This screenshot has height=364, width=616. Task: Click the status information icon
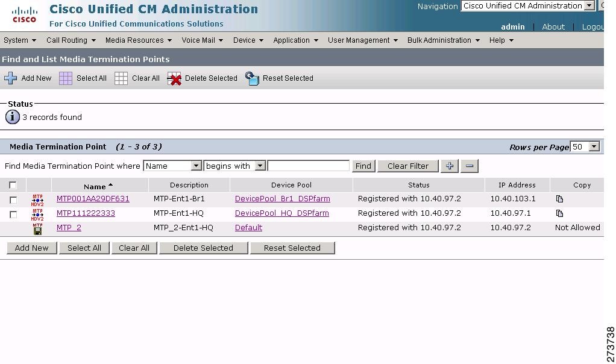[13, 117]
